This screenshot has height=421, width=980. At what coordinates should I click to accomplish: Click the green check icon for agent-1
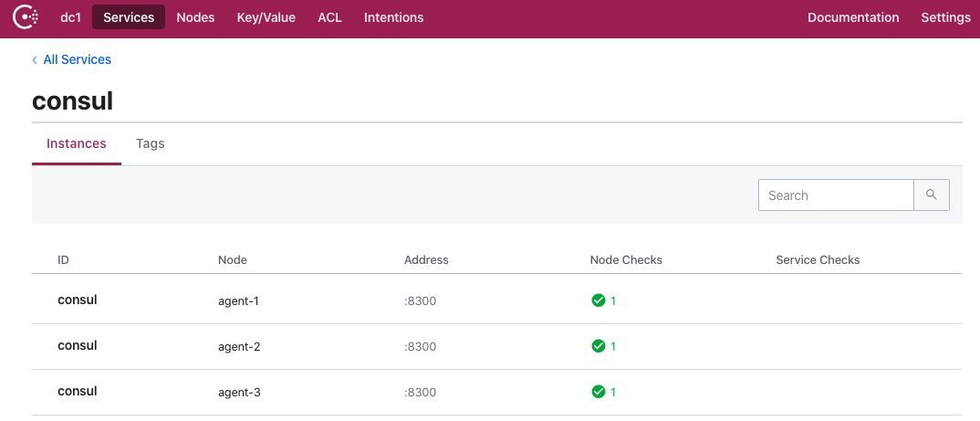pyautogui.click(x=599, y=300)
